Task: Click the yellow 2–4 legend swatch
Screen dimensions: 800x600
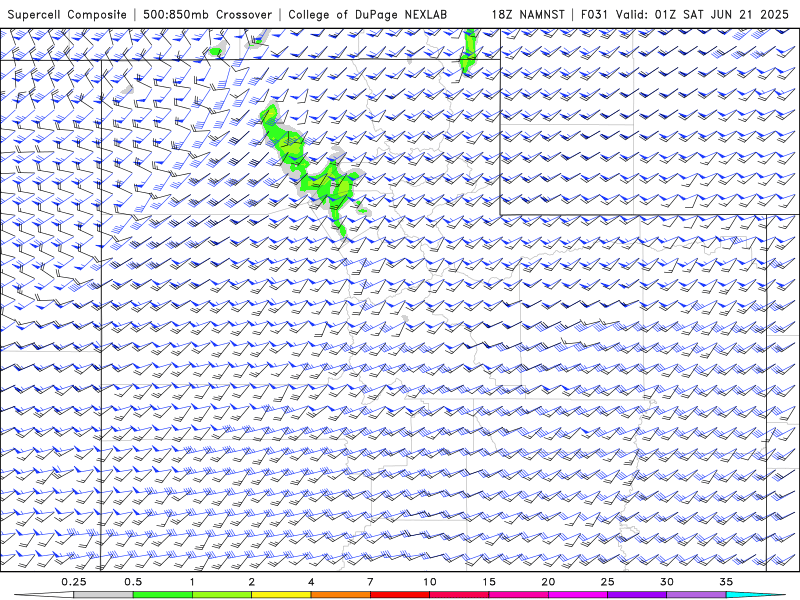Action: (281, 595)
